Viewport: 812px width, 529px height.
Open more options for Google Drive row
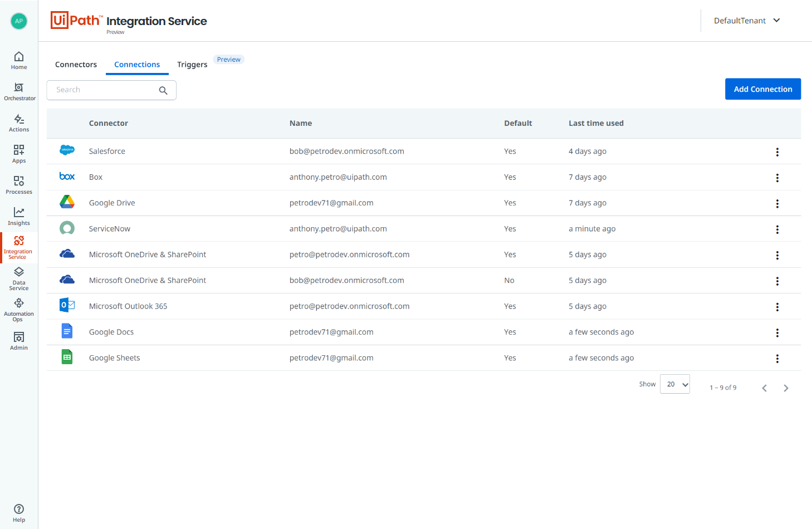[x=777, y=204]
